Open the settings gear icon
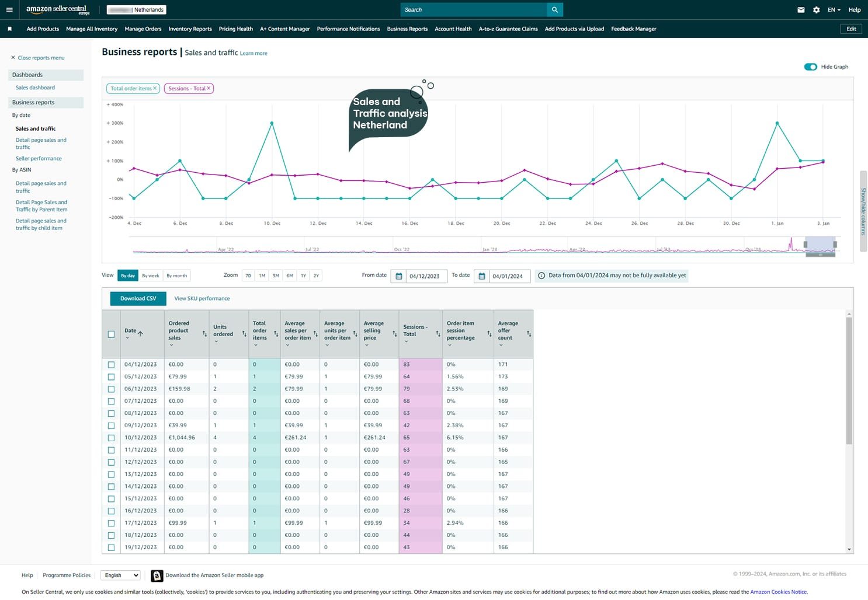Image resolution: width=868 pixels, height=600 pixels. coord(816,10)
